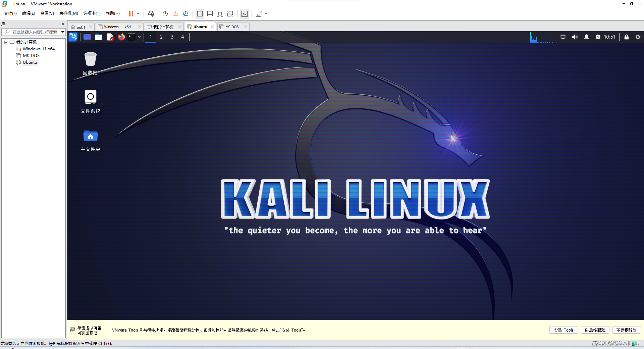This screenshot has height=349, width=644.
Task: Click the log out icon in panel
Action: 638,37
